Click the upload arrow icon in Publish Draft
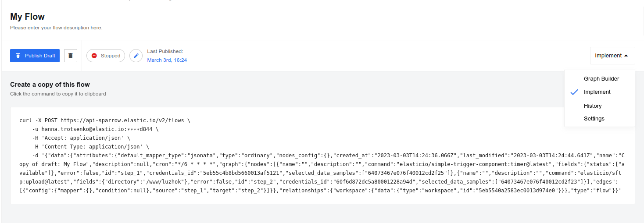644x223 pixels. (x=18, y=56)
